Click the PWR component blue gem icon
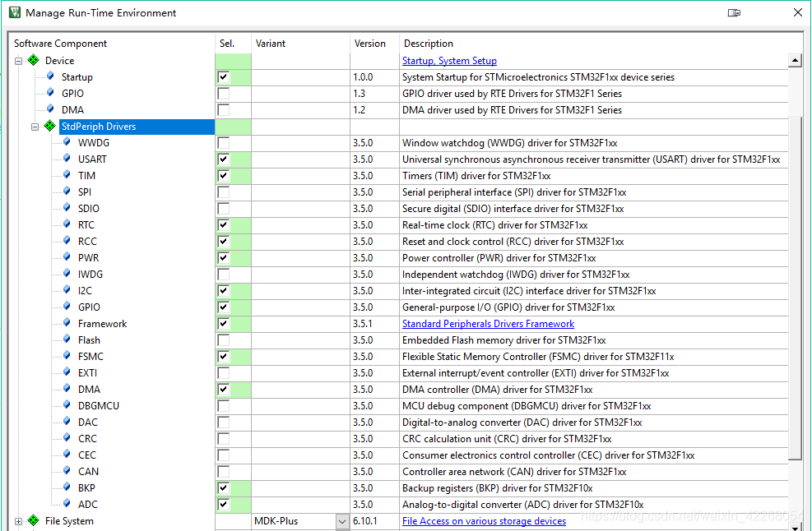The image size is (812, 531). pos(67,257)
